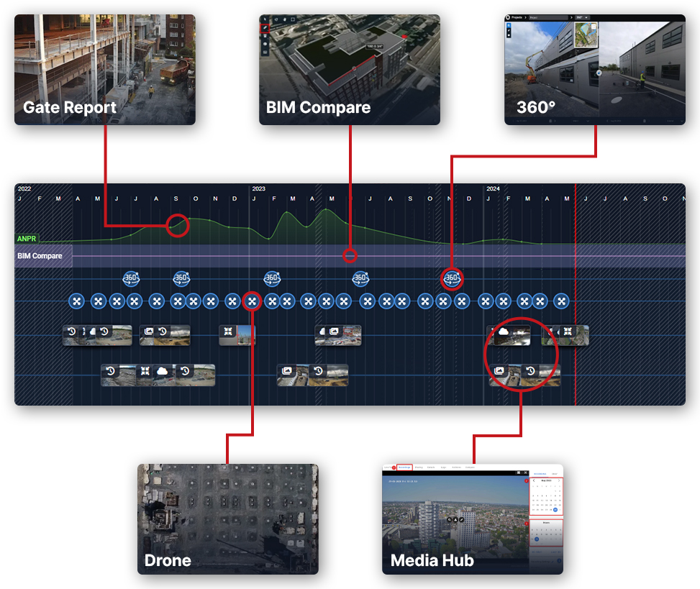Toggle fullscreen in the Media Hub player
The image size is (700, 589).
coord(526,472)
